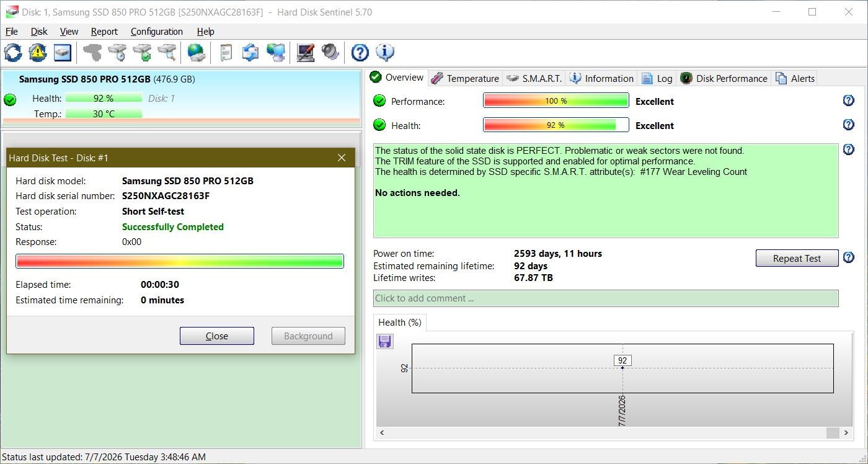Click the status bar last updated text
The width and height of the screenshot is (868, 464).
104,457
